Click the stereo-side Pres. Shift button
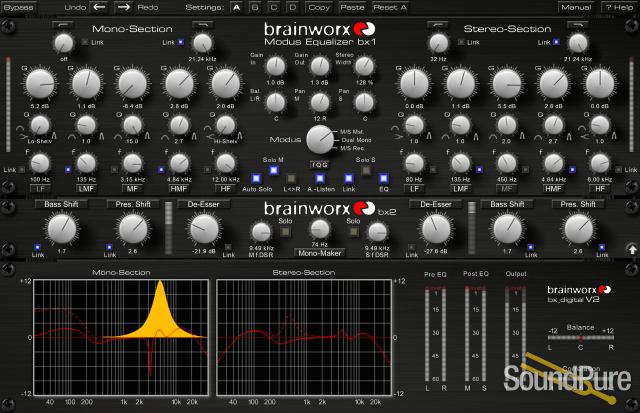Image resolution: width=640 pixels, height=413 pixels. pos(578,204)
